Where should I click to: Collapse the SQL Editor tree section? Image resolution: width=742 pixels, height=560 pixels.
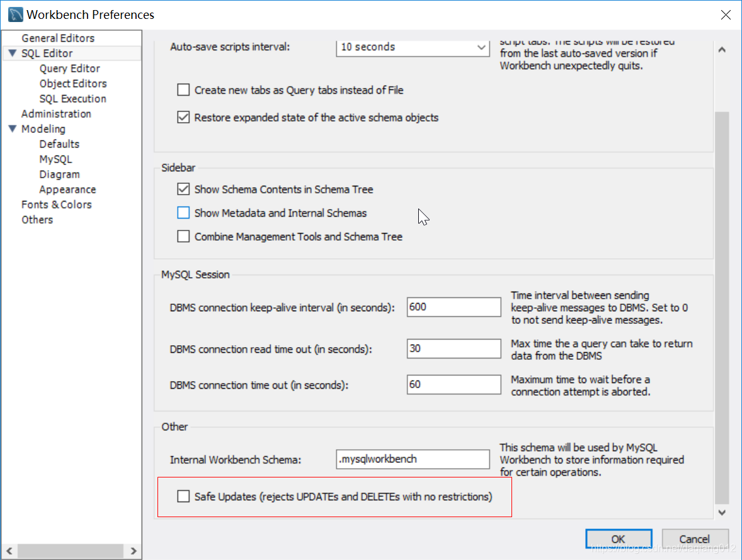pos(12,53)
